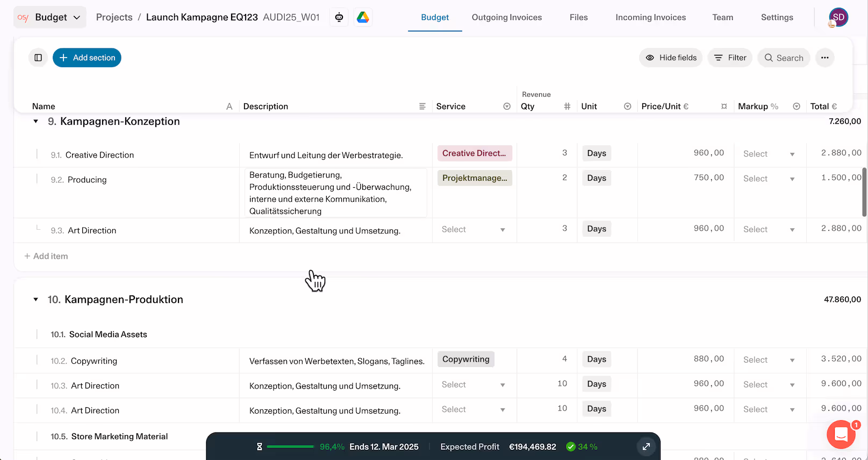Click Days unit for Producing row

[597, 178]
